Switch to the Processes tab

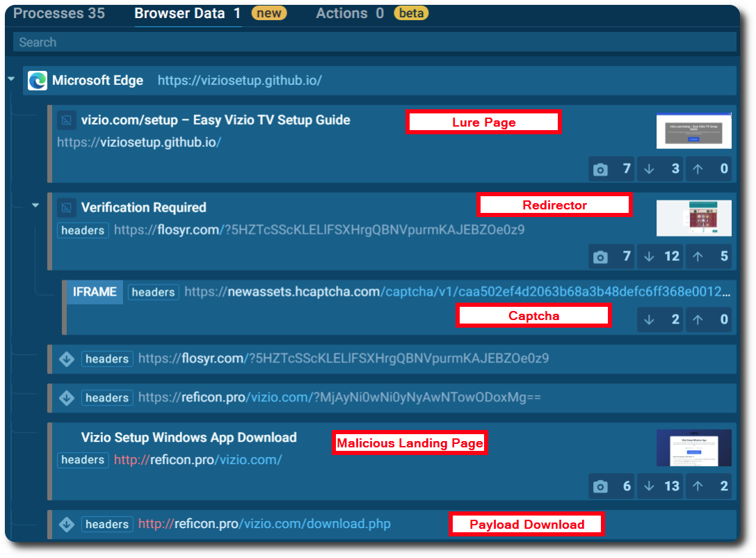[59, 13]
